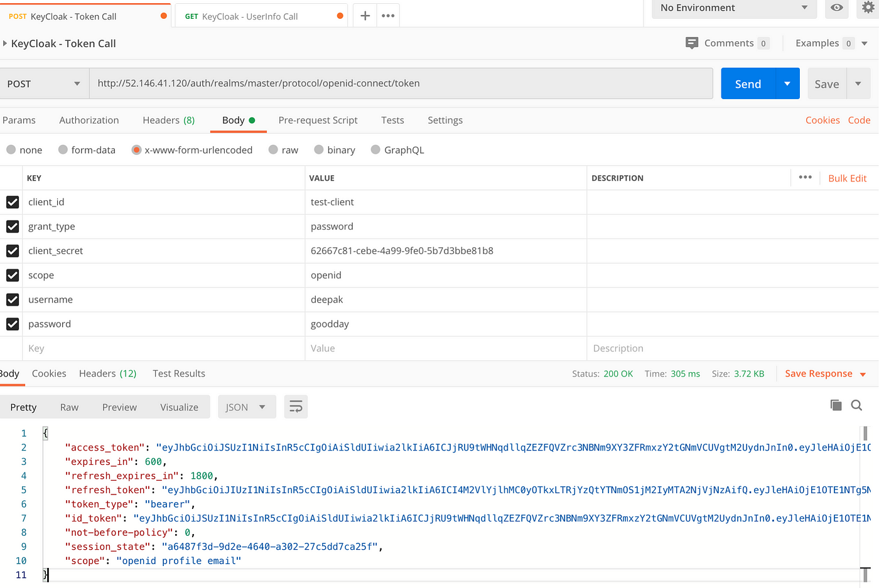Toggle line wrap icon in response toolbar
This screenshot has width=879, height=588.
coord(296,407)
